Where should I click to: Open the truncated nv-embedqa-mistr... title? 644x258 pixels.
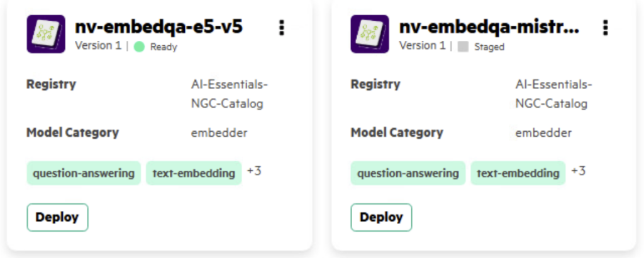(x=489, y=27)
